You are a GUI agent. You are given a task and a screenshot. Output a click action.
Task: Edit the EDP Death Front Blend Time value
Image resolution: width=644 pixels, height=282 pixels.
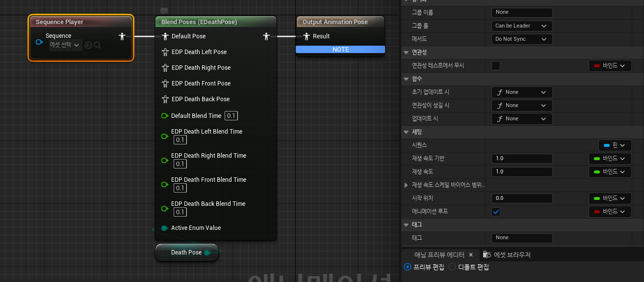[x=180, y=188]
